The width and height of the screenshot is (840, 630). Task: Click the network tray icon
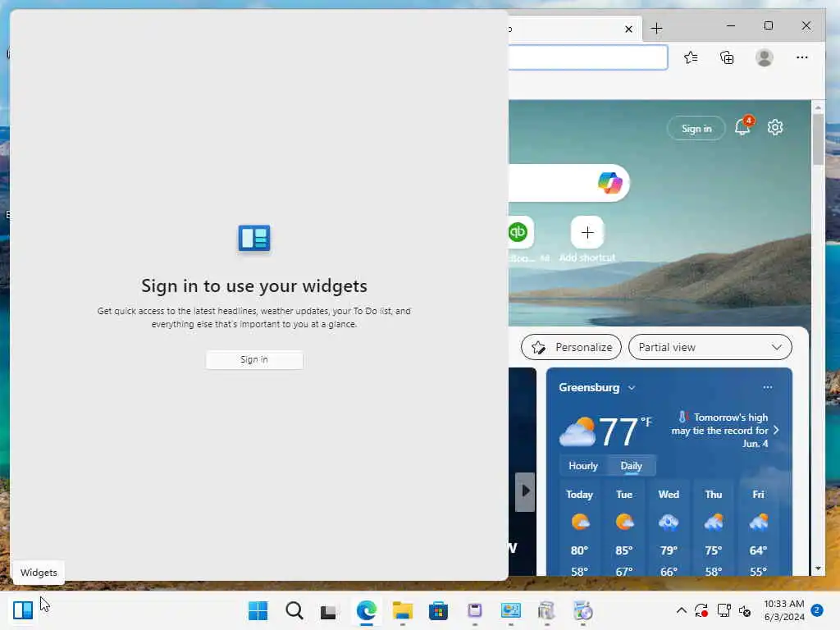pyautogui.click(x=724, y=610)
